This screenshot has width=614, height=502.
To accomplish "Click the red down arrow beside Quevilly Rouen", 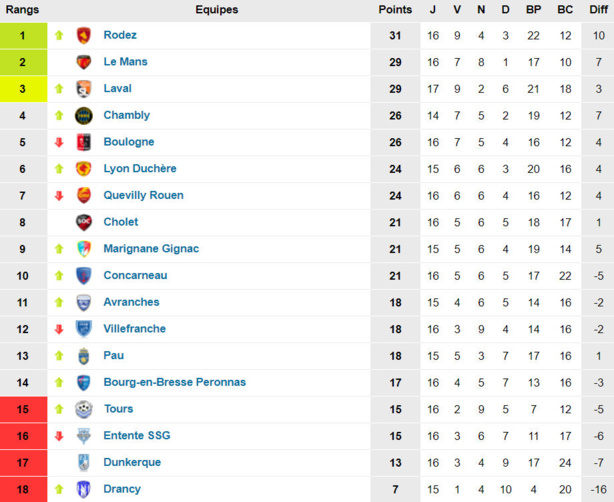I will (59, 195).
